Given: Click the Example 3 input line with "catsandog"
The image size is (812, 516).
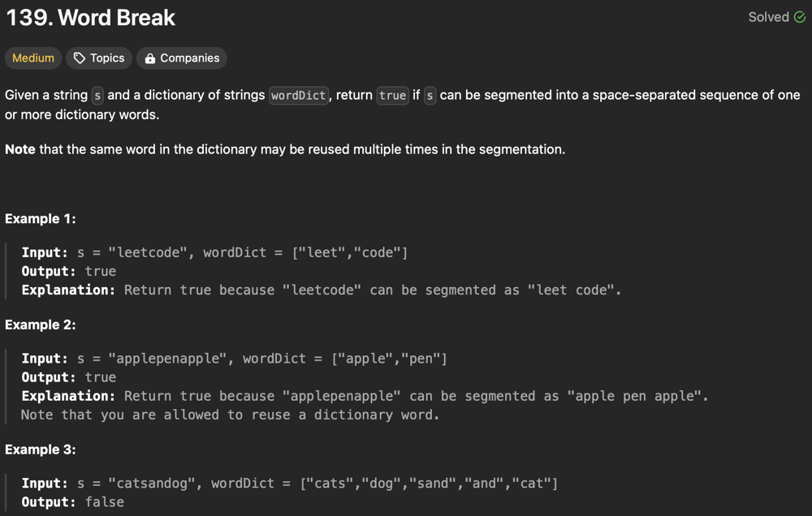Looking at the screenshot, I should coord(289,484).
